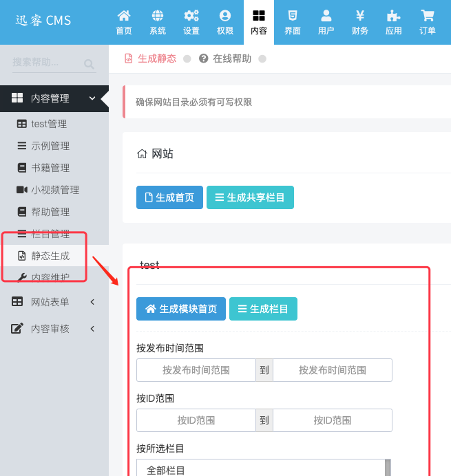Select 全部栏目 in the category list

166,470
